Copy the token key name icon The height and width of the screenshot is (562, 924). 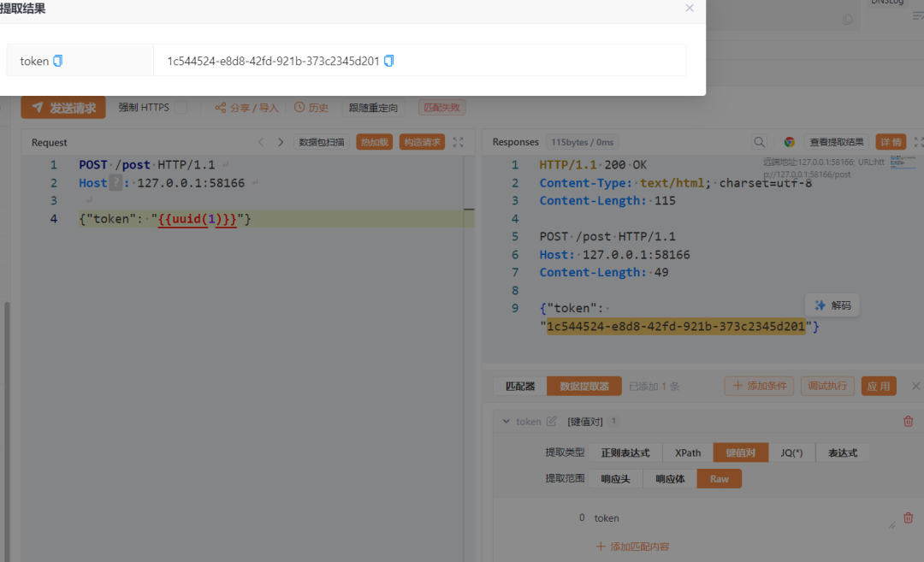(58, 61)
